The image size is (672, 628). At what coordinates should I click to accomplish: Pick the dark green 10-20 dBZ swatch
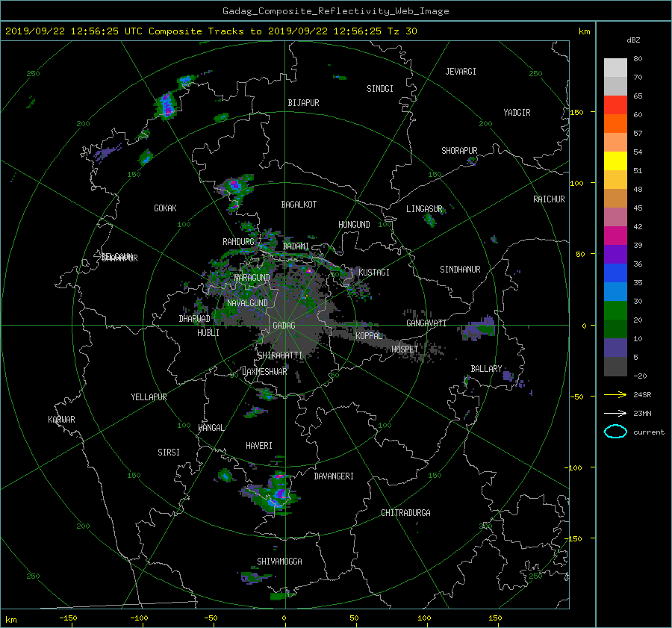click(615, 329)
